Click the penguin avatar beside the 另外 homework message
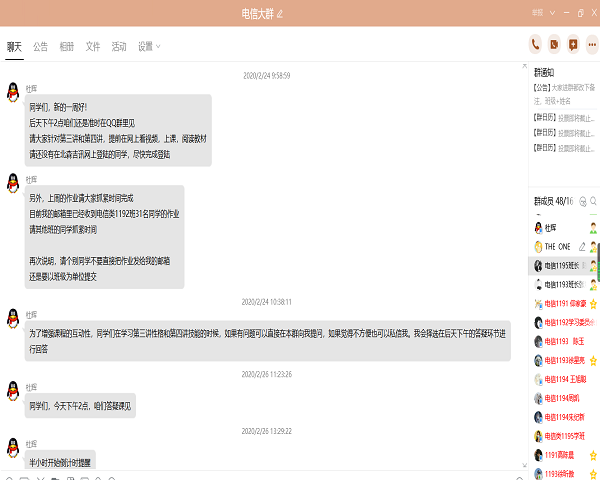The width and height of the screenshot is (600, 480). click(13, 183)
